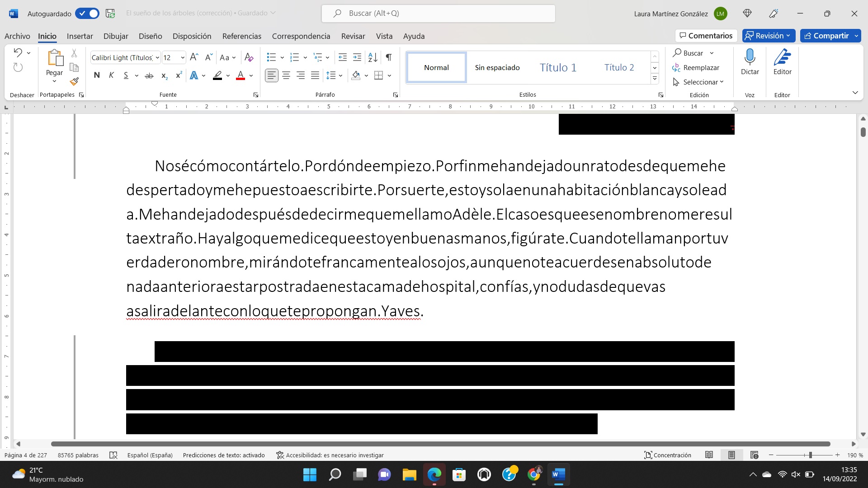Click the Dictar microphone icon

point(750,57)
